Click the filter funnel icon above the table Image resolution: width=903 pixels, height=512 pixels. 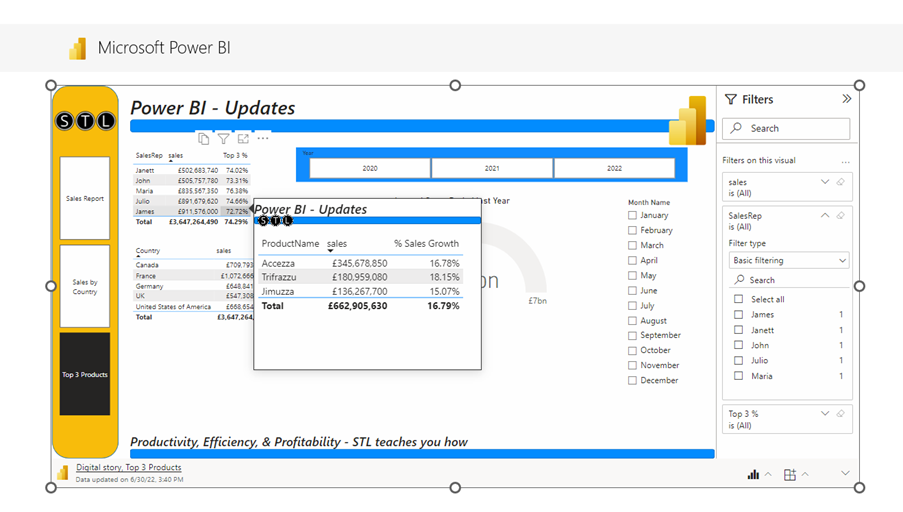[x=223, y=139]
